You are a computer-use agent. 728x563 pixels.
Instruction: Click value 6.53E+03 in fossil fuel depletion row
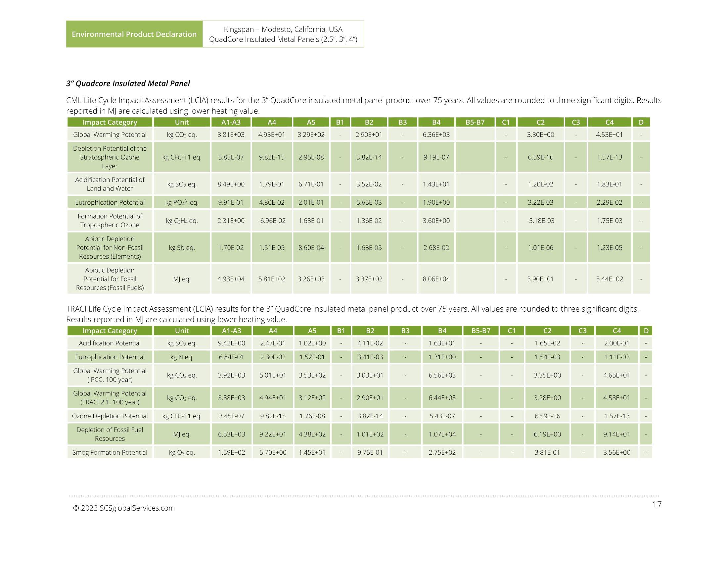coord(231,434)
